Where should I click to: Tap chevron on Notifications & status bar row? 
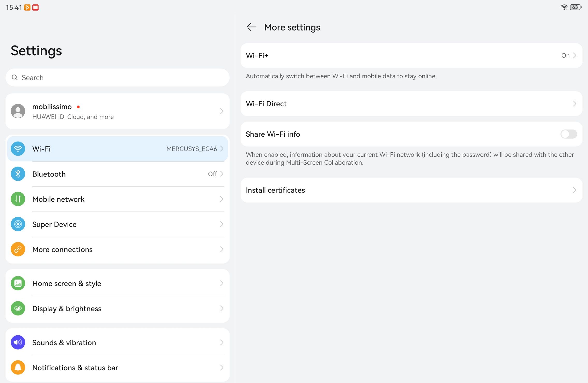pyautogui.click(x=222, y=367)
